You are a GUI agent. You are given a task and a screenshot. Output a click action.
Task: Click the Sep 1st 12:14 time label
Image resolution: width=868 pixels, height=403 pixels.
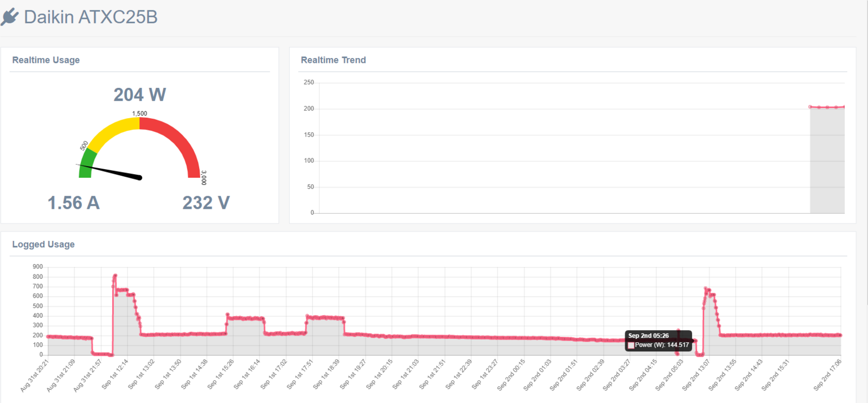coord(115,373)
